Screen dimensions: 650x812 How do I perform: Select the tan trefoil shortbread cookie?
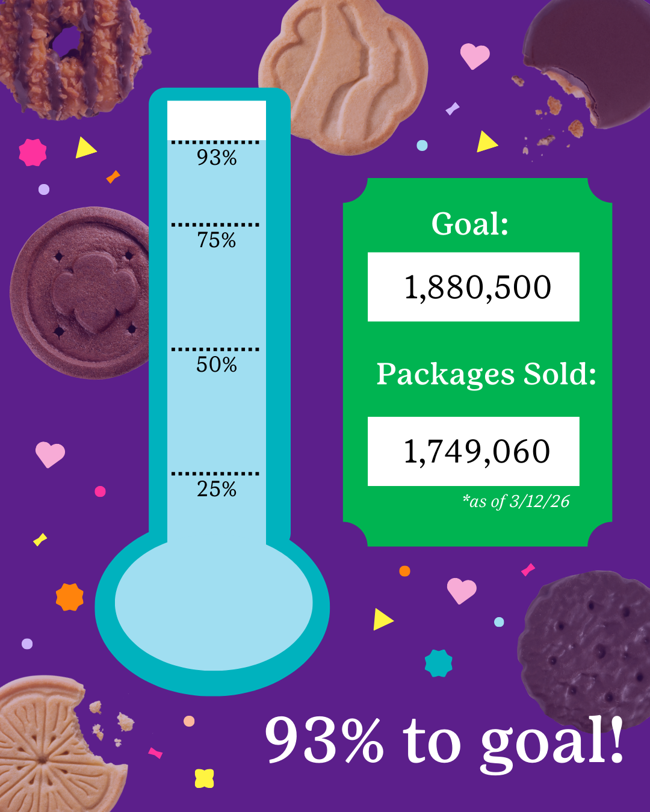(x=343, y=75)
